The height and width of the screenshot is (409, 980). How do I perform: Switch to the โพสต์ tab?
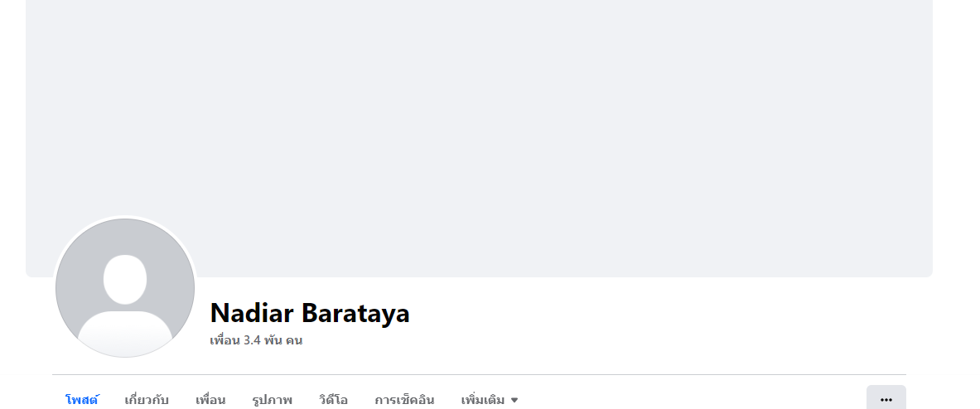[x=82, y=400]
